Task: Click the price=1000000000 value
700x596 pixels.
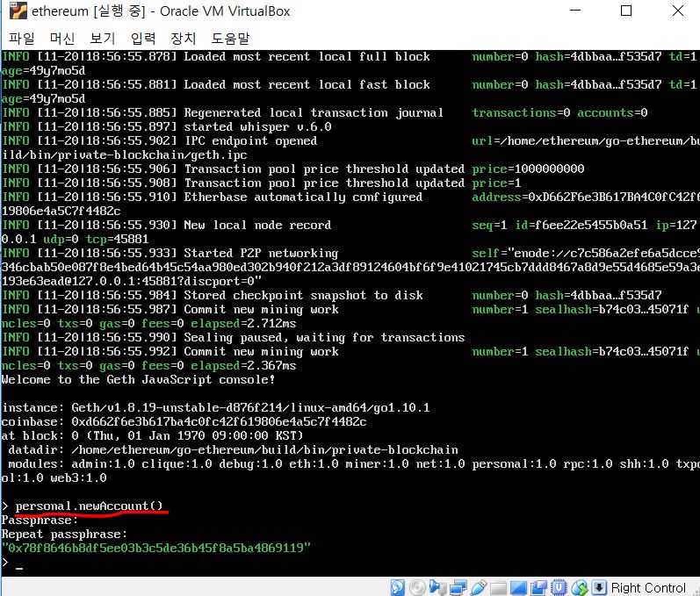Action: click(x=528, y=169)
